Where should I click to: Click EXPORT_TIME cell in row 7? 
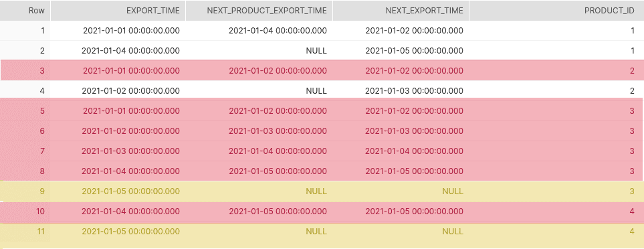[x=130, y=151]
